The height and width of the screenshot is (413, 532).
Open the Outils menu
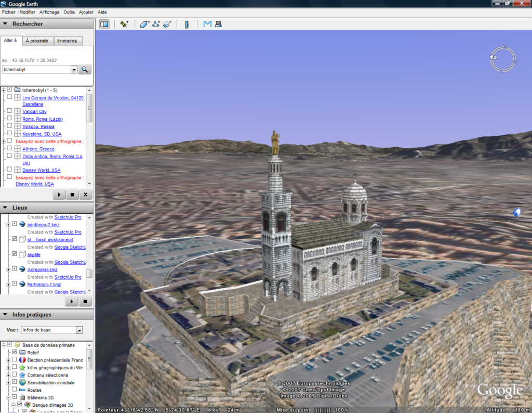point(69,12)
